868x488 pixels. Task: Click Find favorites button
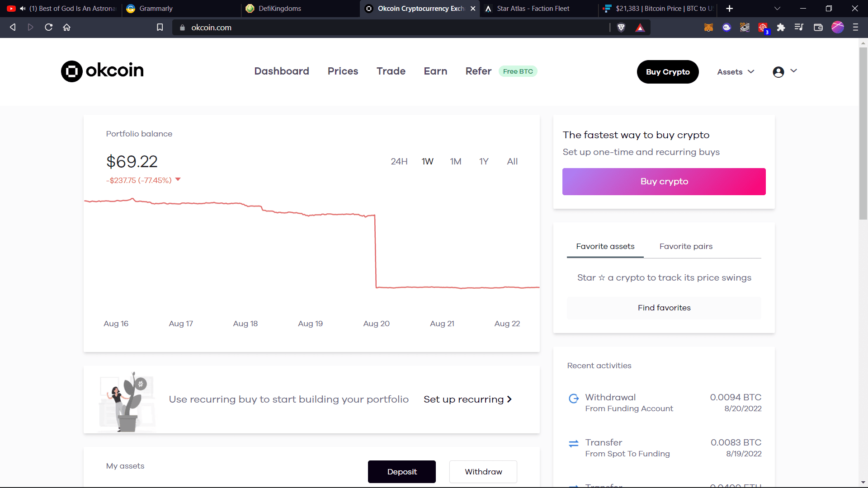pyautogui.click(x=664, y=308)
